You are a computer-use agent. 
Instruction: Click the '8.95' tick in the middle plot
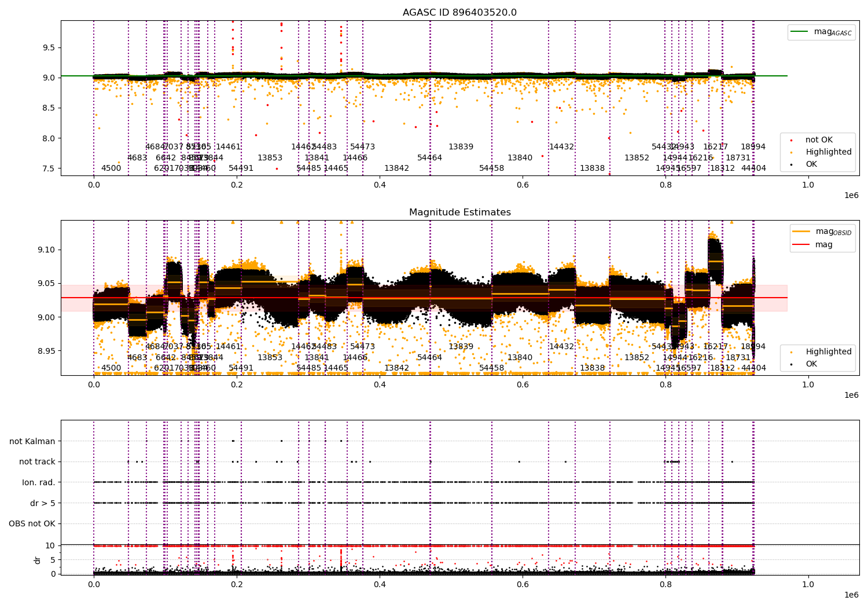(x=47, y=351)
